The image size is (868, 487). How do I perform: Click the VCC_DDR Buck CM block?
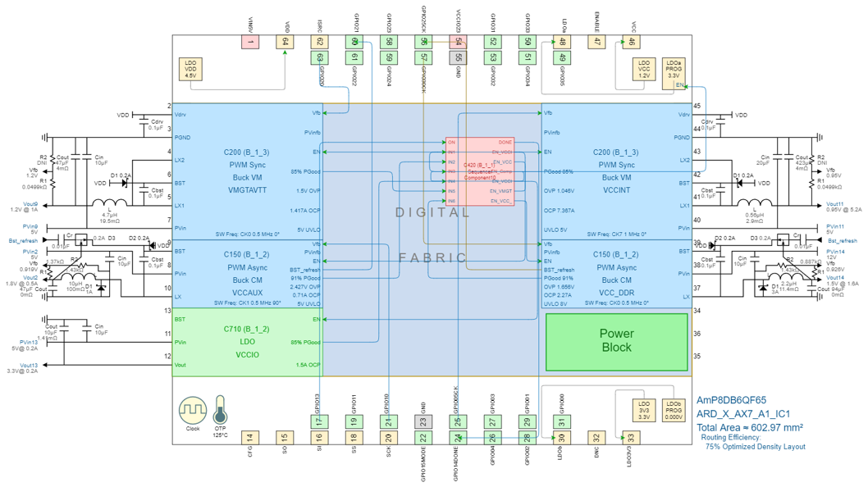616,274
